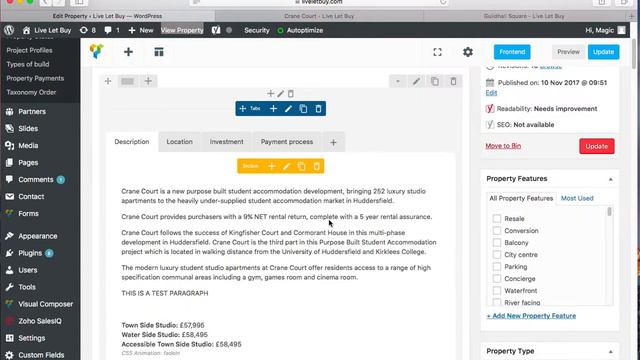Duplicate the Tabs element
640x360 pixels.
tap(303, 109)
